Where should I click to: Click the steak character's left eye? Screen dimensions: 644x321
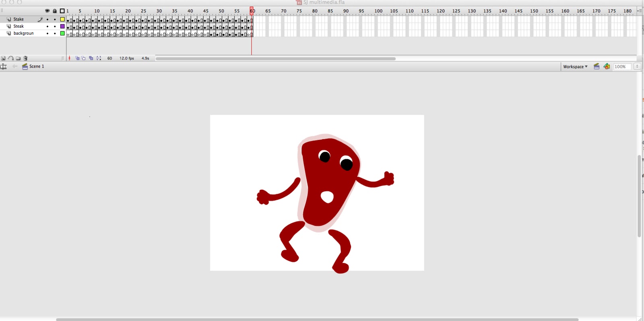[x=324, y=155]
